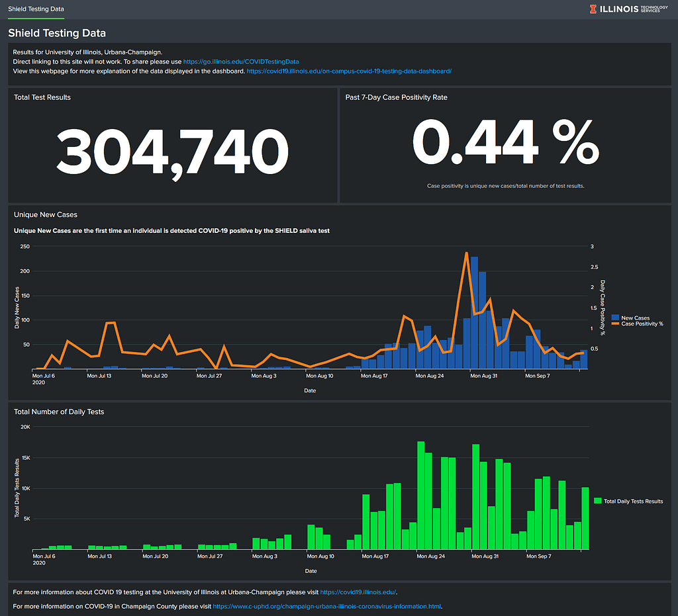
Task: Select the Shield Testing Data page heading
Action: pos(57,33)
